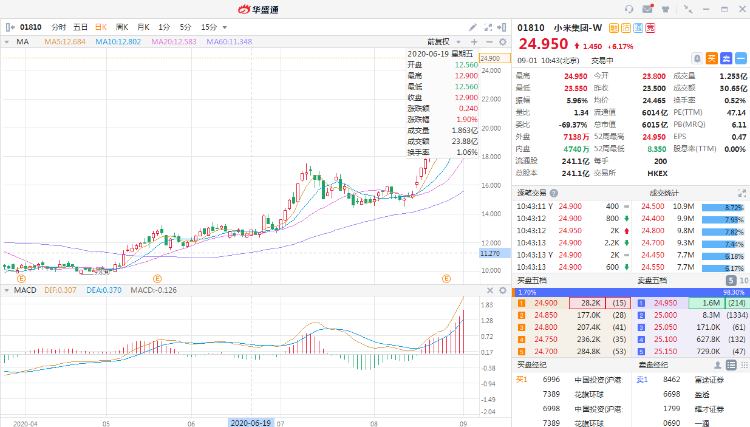750x427 pixels.
Task: Click the help icon beside 逐笔交易
Action: tap(553, 191)
